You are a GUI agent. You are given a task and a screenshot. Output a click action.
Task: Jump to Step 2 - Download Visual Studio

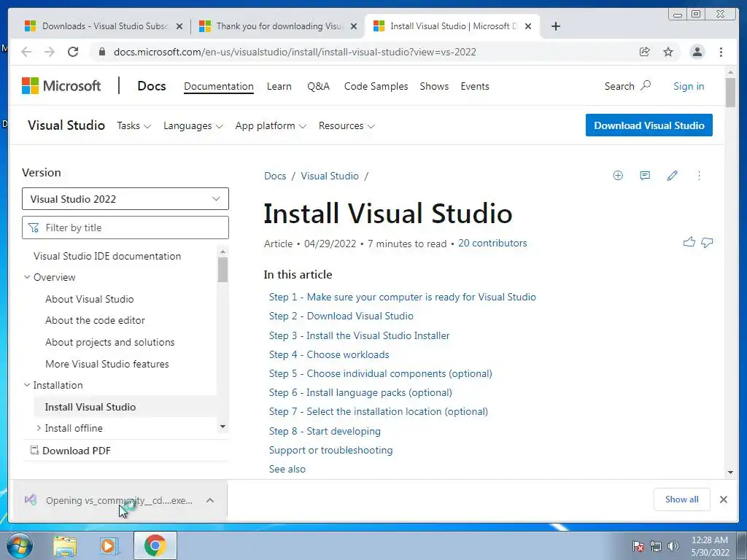click(x=341, y=316)
